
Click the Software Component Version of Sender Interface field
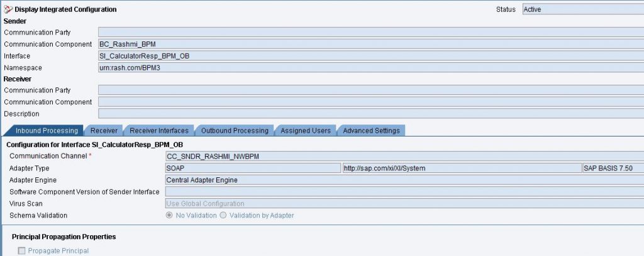[404, 192]
